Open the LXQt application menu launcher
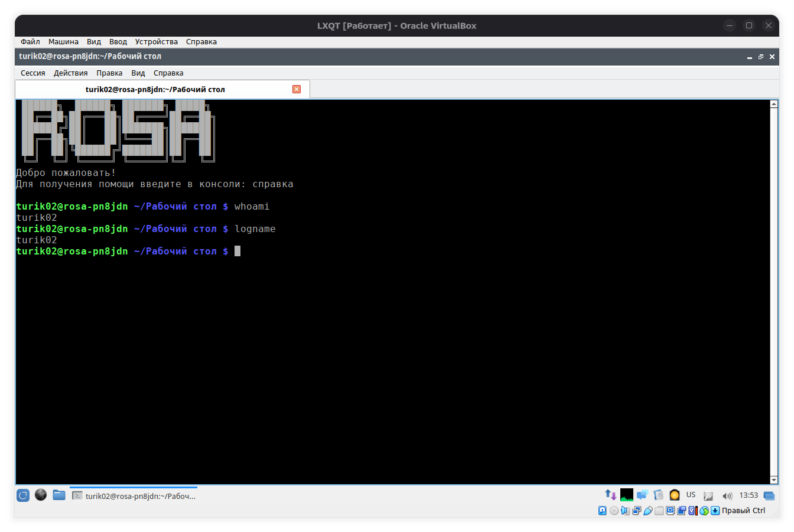This screenshot has height=532, width=794. point(23,495)
